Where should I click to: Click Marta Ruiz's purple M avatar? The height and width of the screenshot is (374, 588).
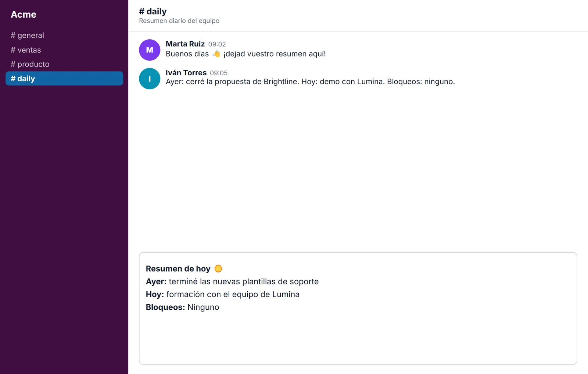coord(150,50)
